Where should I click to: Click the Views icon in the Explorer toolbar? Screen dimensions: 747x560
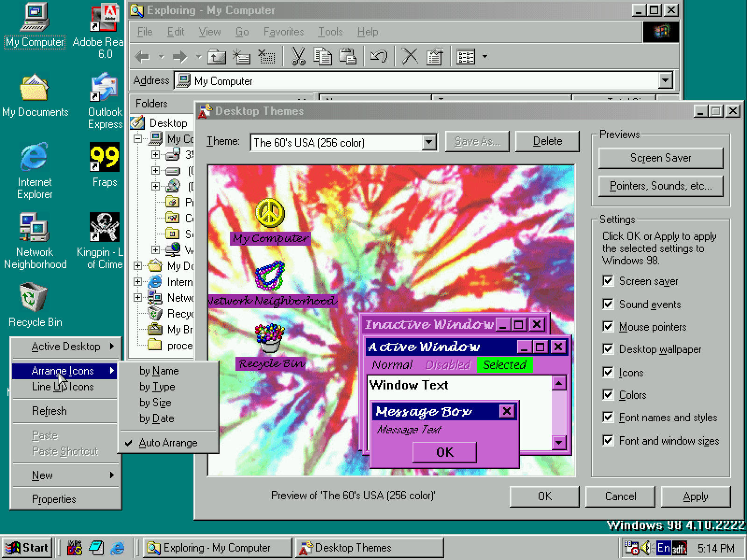click(466, 57)
